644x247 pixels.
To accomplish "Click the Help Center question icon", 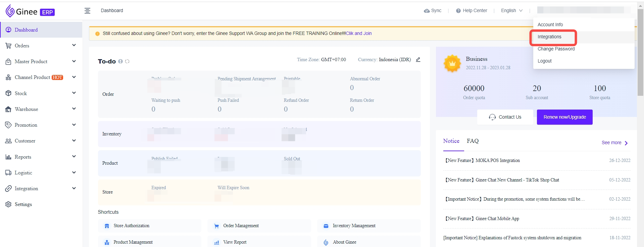I will click(458, 11).
